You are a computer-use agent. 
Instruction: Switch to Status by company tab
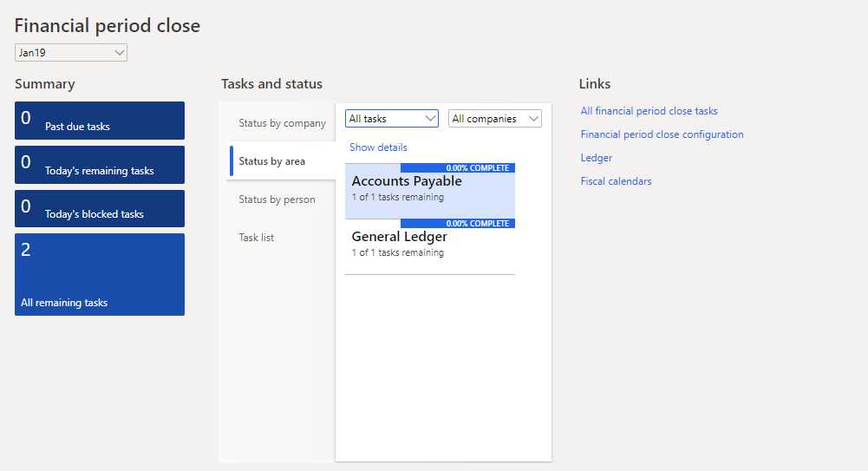pyautogui.click(x=282, y=123)
